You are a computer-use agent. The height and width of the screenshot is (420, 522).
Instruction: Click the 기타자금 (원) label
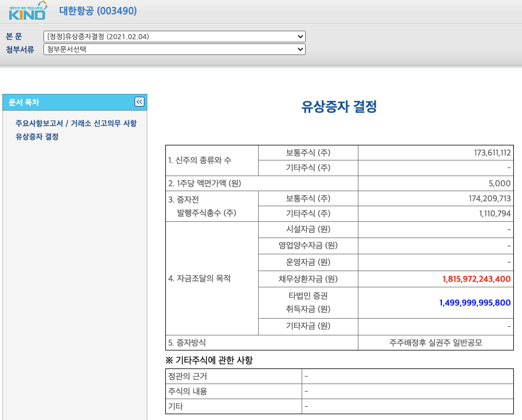click(x=308, y=326)
